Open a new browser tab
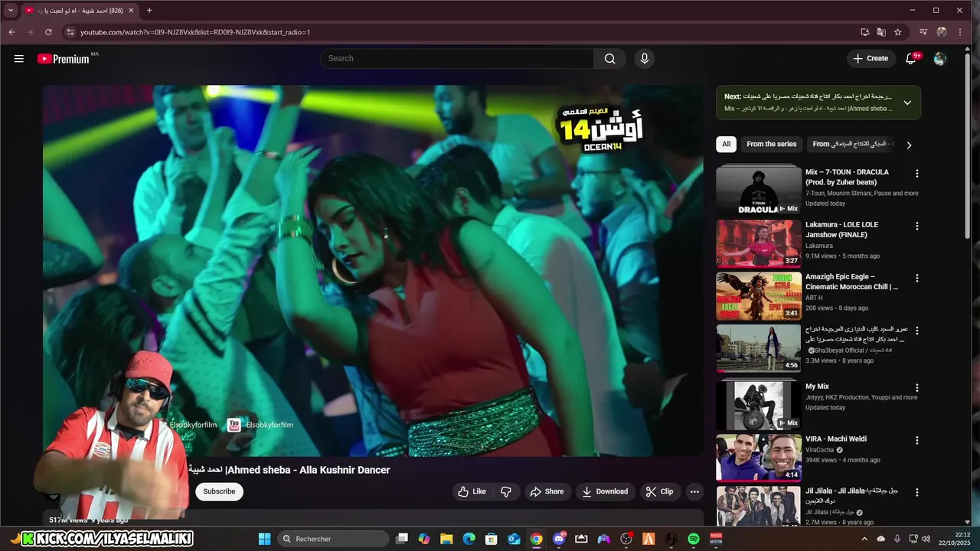 [x=149, y=11]
